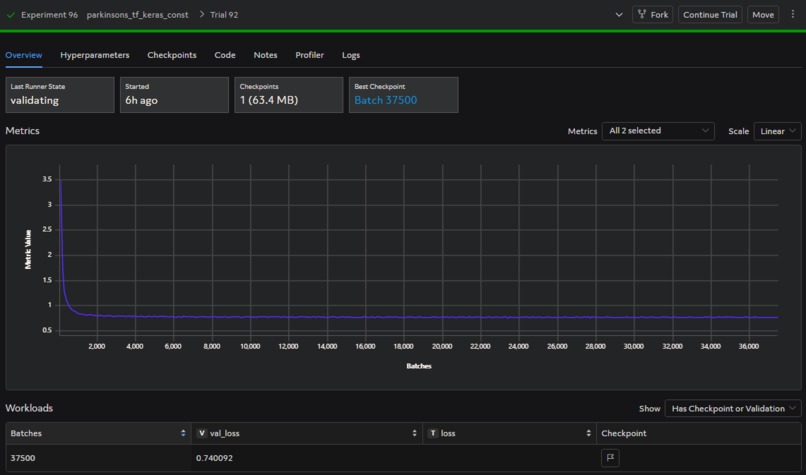This screenshot has height=475, width=806.
Task: Click the Workloads section heading
Action: point(29,408)
